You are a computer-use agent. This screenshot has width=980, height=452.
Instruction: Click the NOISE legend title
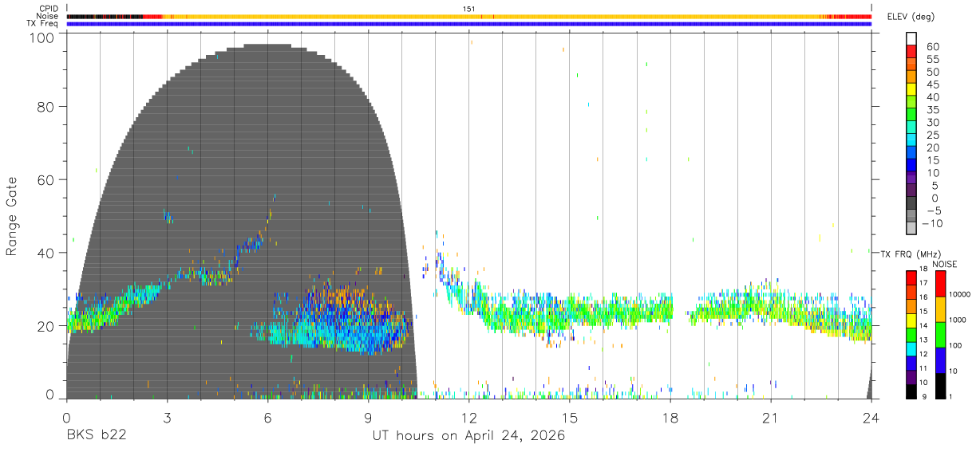pos(946,264)
